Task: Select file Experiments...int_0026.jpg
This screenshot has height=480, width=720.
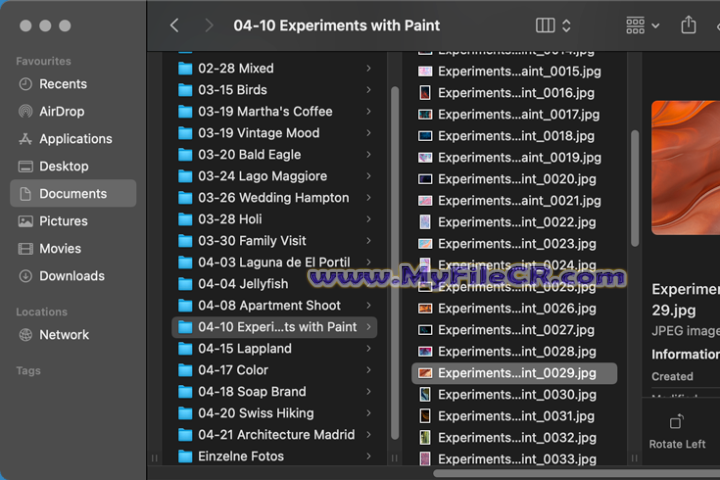Action: click(514, 309)
